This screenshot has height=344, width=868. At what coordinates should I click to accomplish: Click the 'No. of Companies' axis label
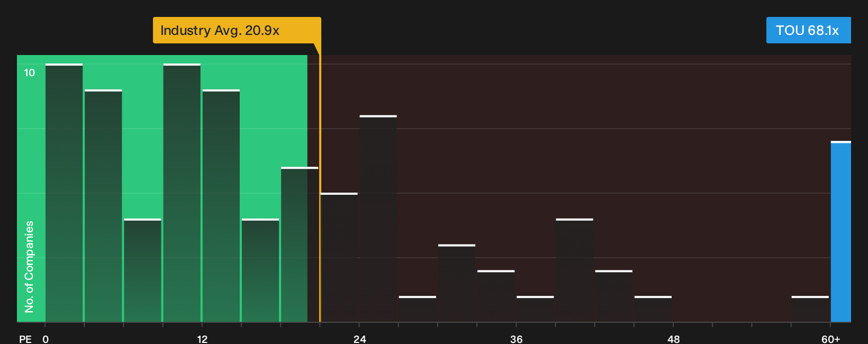click(x=29, y=266)
